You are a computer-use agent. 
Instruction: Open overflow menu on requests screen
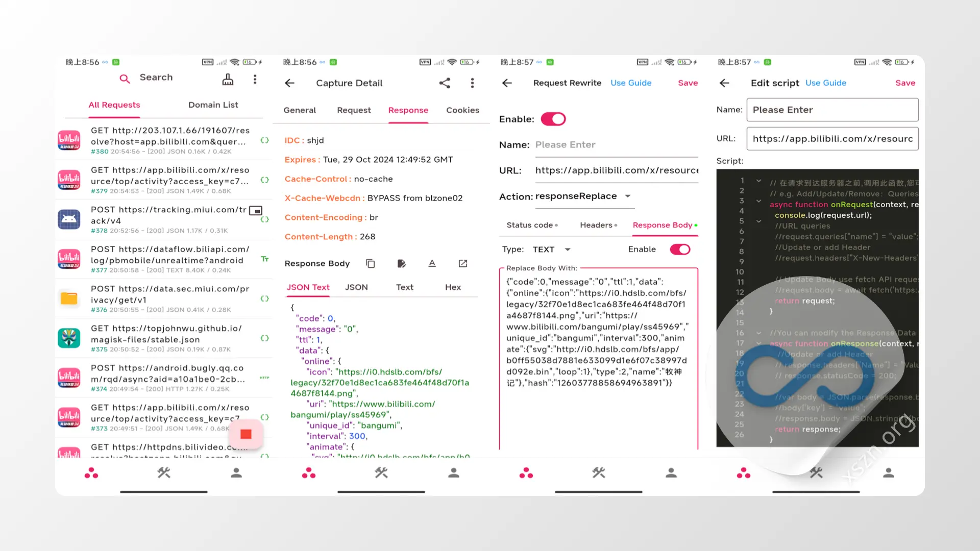pyautogui.click(x=255, y=80)
